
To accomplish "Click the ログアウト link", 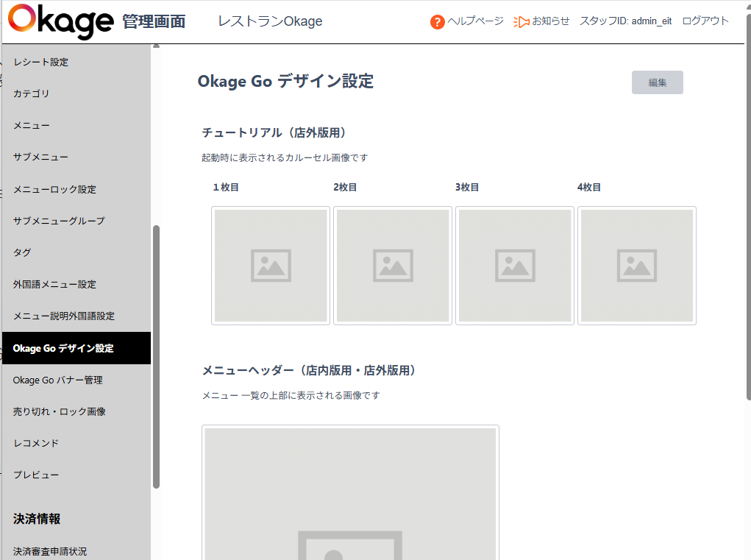I will (x=705, y=21).
